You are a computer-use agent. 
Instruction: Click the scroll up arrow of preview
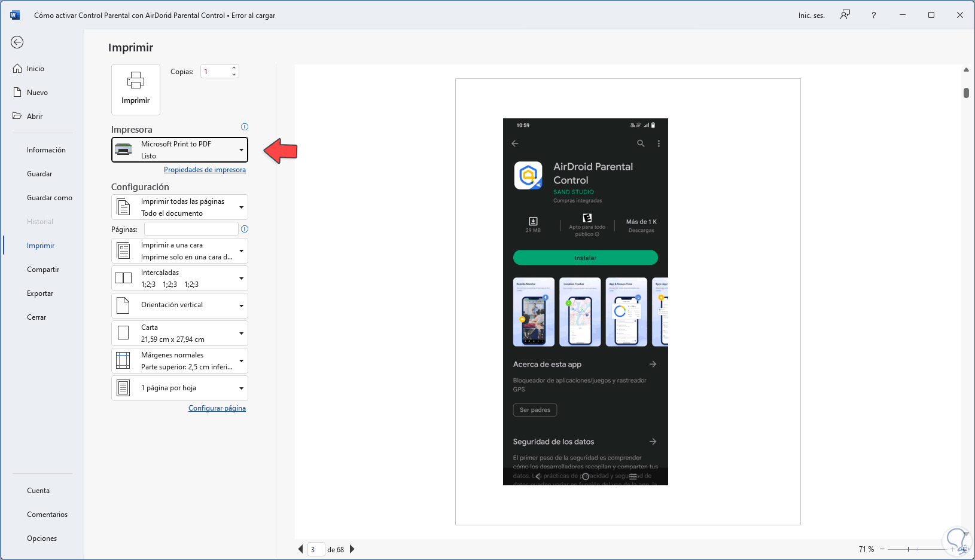pyautogui.click(x=966, y=70)
